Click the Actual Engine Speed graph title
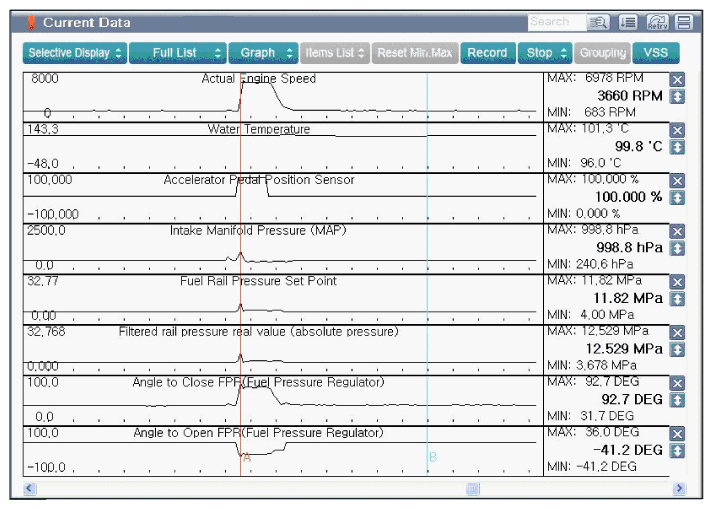This screenshot has height=509, width=713. (x=258, y=79)
